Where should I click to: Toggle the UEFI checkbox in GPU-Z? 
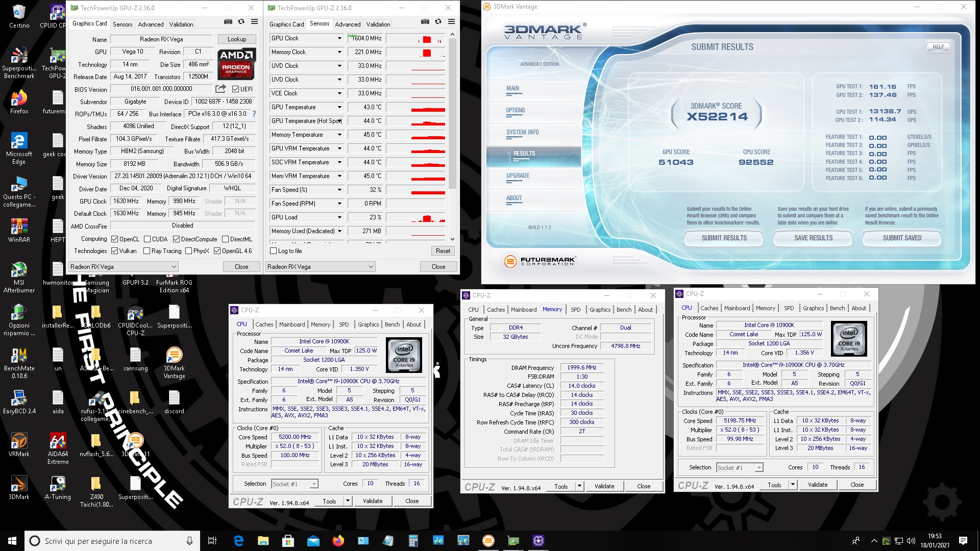235,89
